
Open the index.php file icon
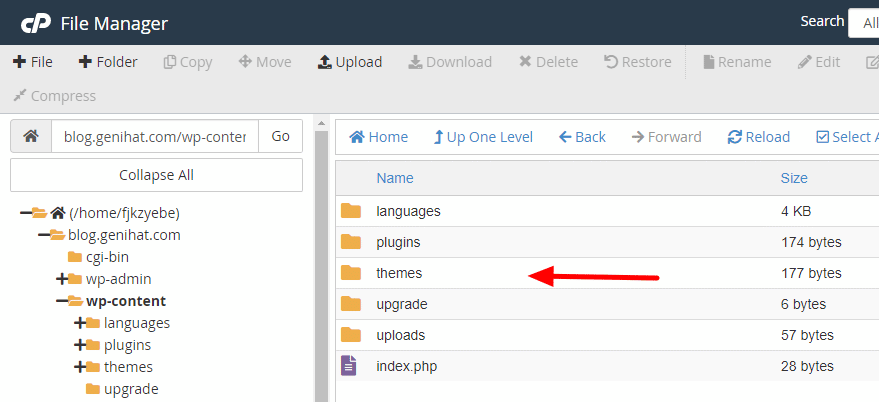[349, 366]
